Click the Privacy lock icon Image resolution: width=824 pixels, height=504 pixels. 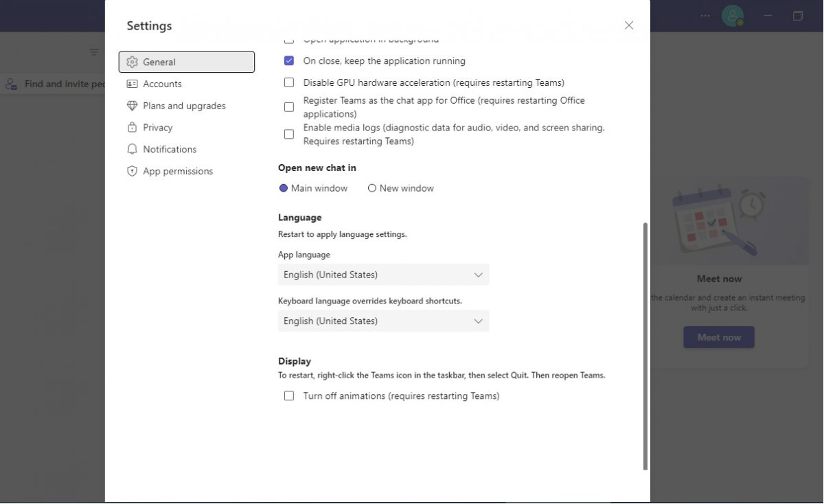pyautogui.click(x=132, y=127)
